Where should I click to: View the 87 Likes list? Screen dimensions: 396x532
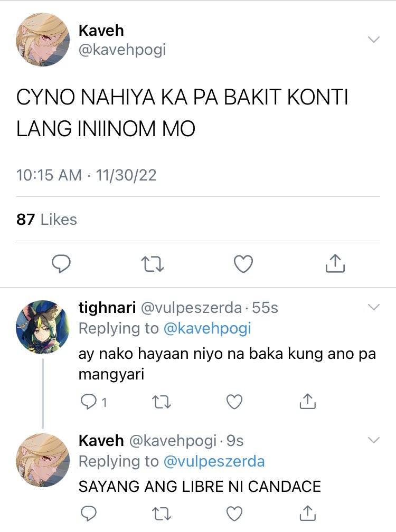click(46, 219)
